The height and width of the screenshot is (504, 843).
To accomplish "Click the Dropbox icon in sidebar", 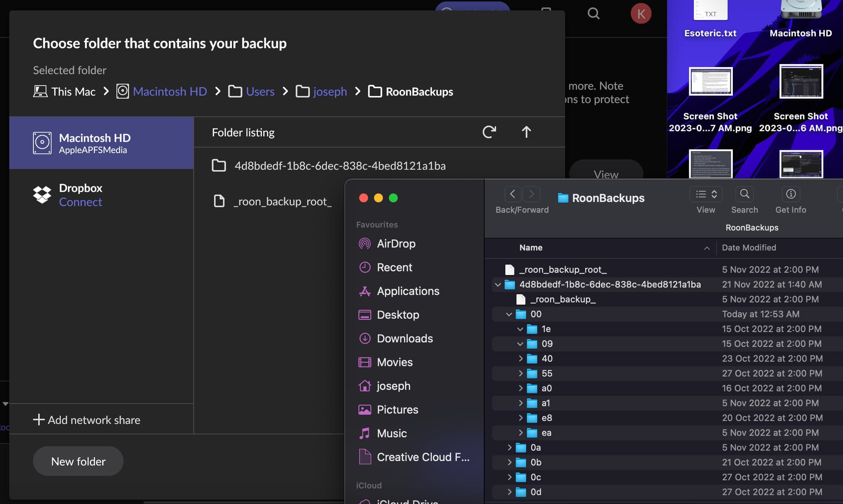I will click(x=42, y=195).
